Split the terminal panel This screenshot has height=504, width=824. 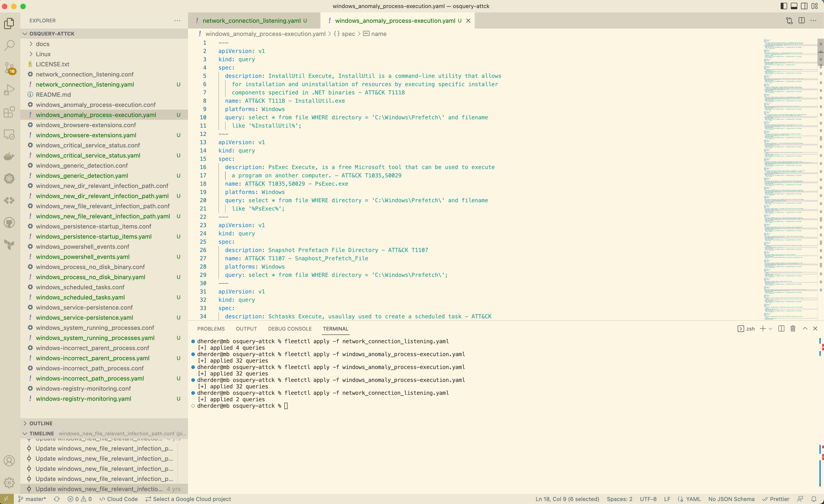(781, 328)
